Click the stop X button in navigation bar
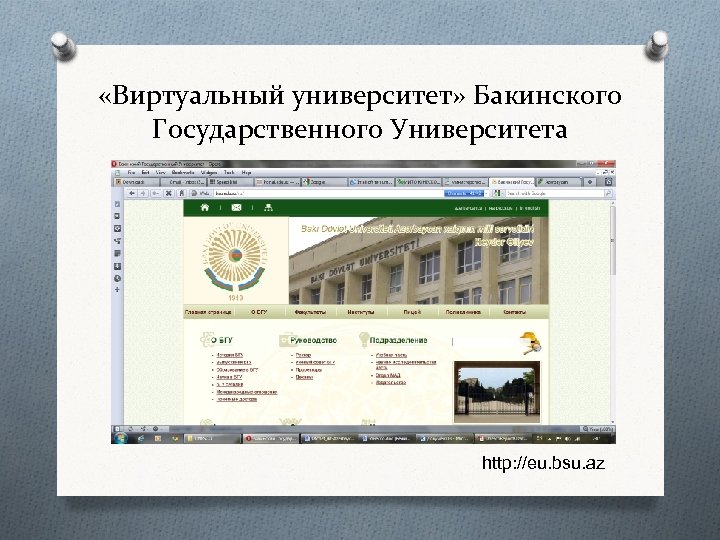This screenshot has height=540, width=720. point(169,193)
